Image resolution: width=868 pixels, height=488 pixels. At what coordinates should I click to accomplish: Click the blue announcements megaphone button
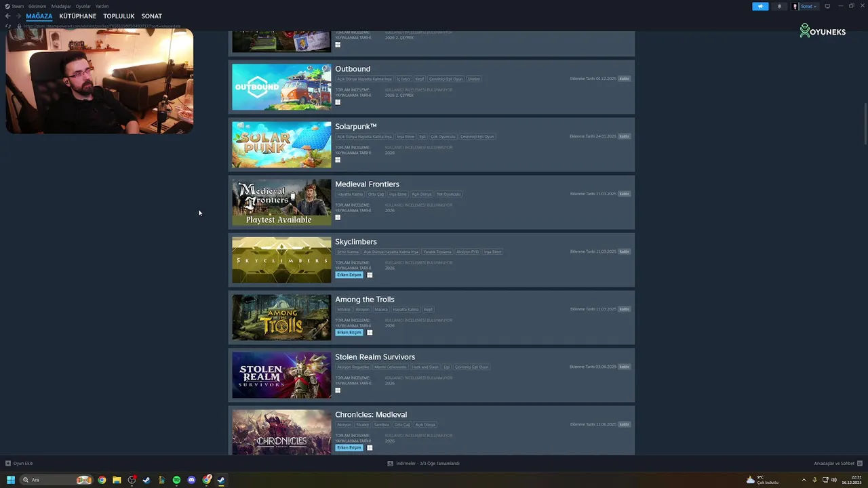[x=760, y=6]
